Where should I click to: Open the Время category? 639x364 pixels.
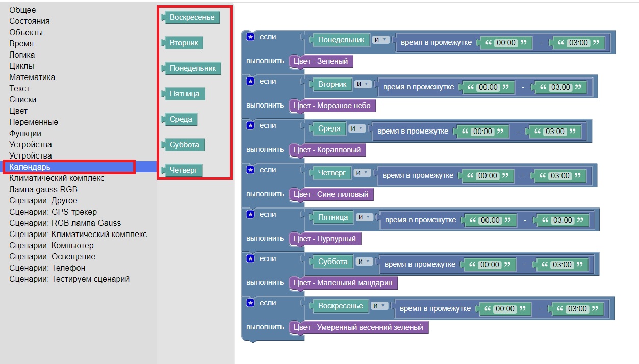pos(21,44)
